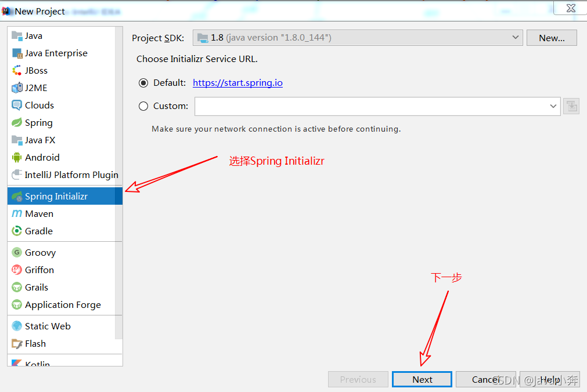
Task: Click the J2ME phone icon
Action: (x=17, y=88)
